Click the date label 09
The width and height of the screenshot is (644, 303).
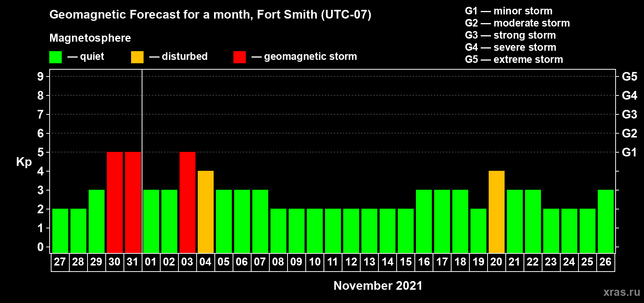tap(296, 262)
